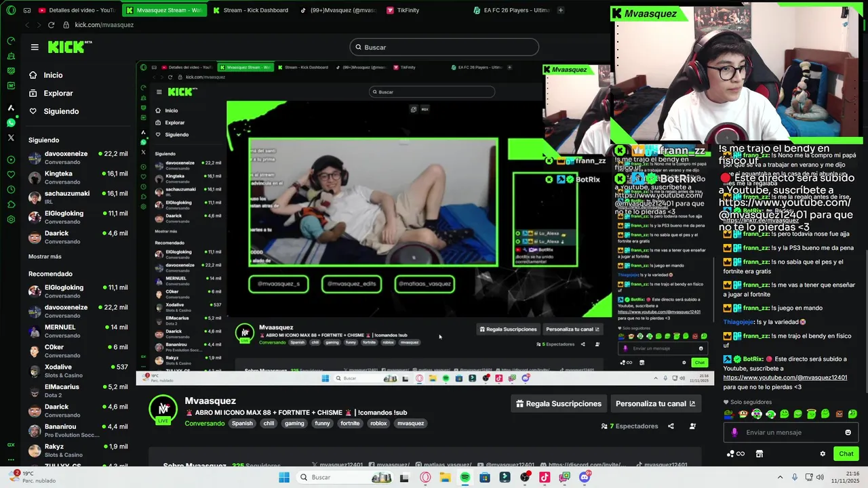Viewport: 868px width, 488px height.
Task: Open C0ker channel in Recomendado
Action: pos(78,351)
